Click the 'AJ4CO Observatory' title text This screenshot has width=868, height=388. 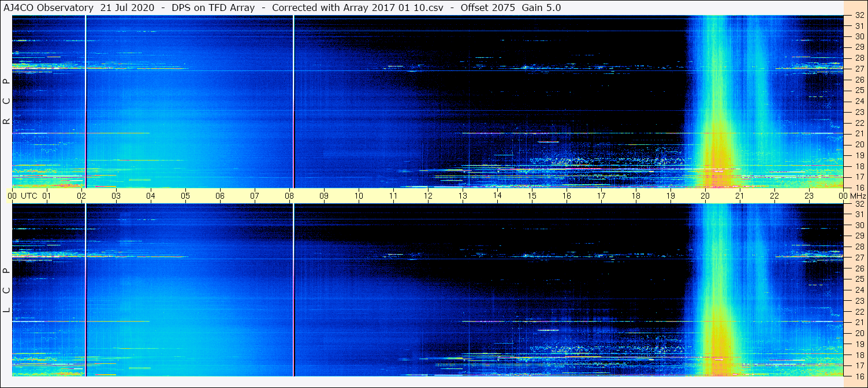click(49, 8)
